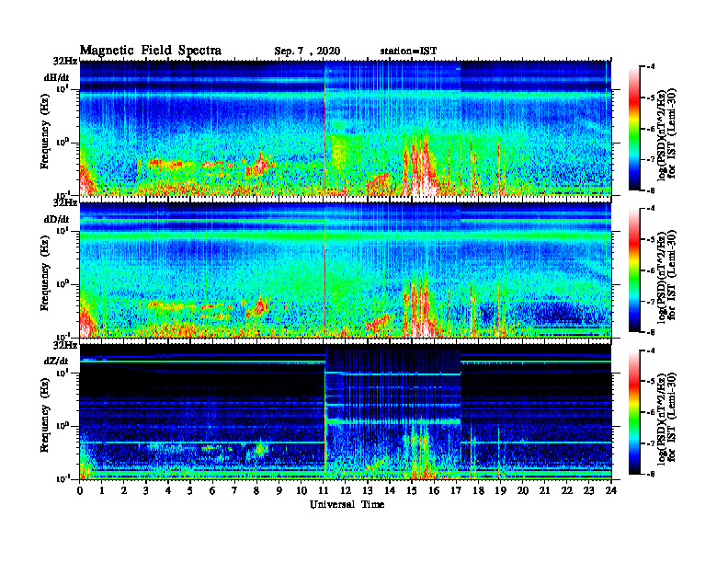Click hour "10" on the time axis
Viewport: 728px width, 563px height.
(x=301, y=490)
